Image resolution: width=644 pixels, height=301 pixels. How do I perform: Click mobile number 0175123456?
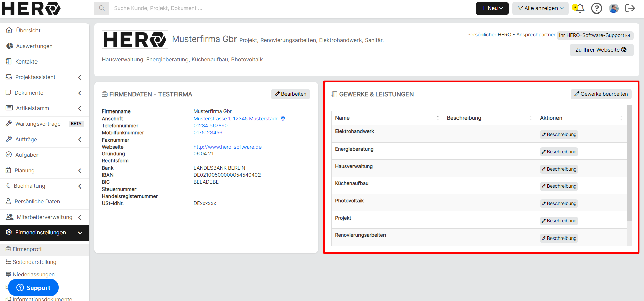coord(208,133)
